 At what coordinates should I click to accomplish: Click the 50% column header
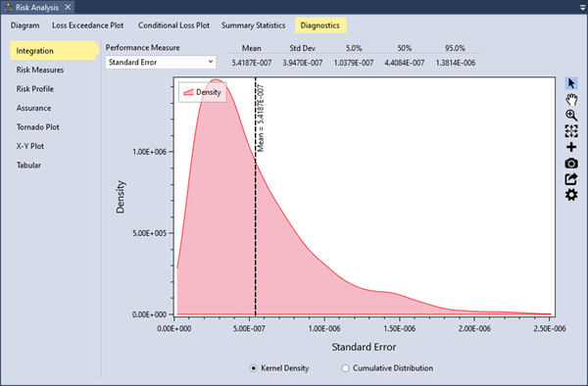[x=404, y=48]
